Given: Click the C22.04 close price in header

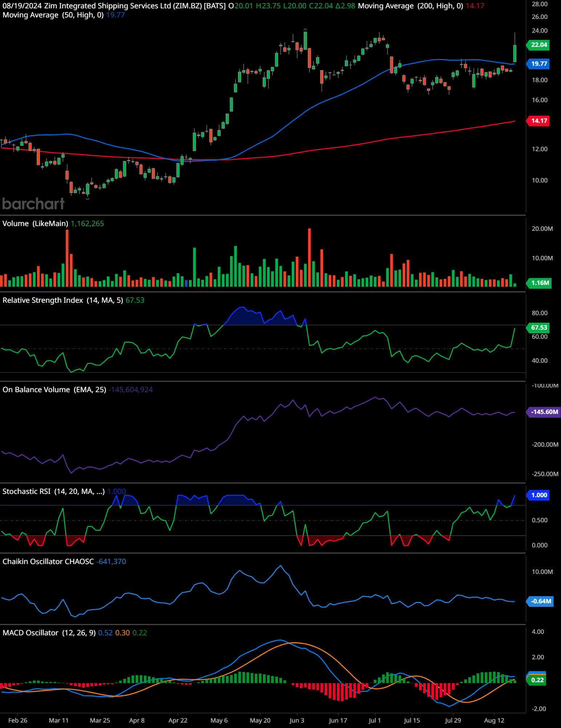Looking at the screenshot, I should point(321,6).
